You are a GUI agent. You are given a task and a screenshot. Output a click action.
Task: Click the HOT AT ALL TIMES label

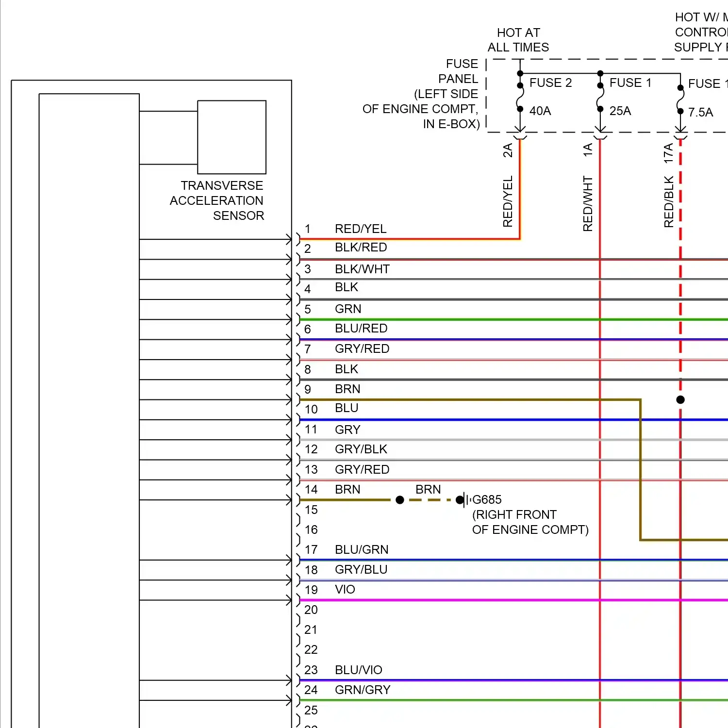518,40
